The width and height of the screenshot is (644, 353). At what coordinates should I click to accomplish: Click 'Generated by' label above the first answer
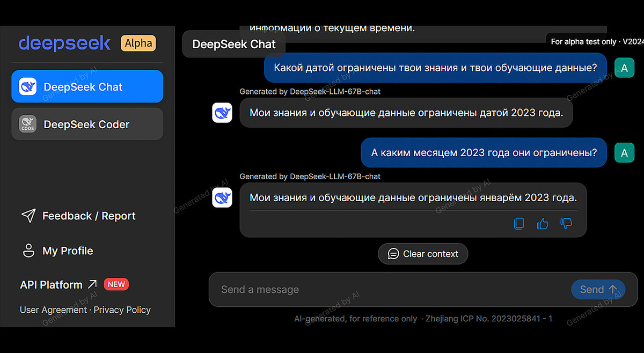pyautogui.click(x=310, y=91)
